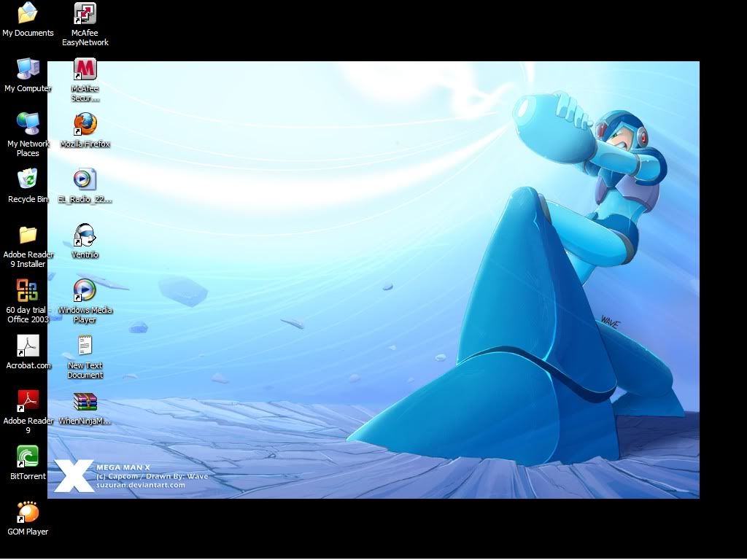This screenshot has height=560, width=747.
Task: Click the My Network Places icon
Action: 28,124
